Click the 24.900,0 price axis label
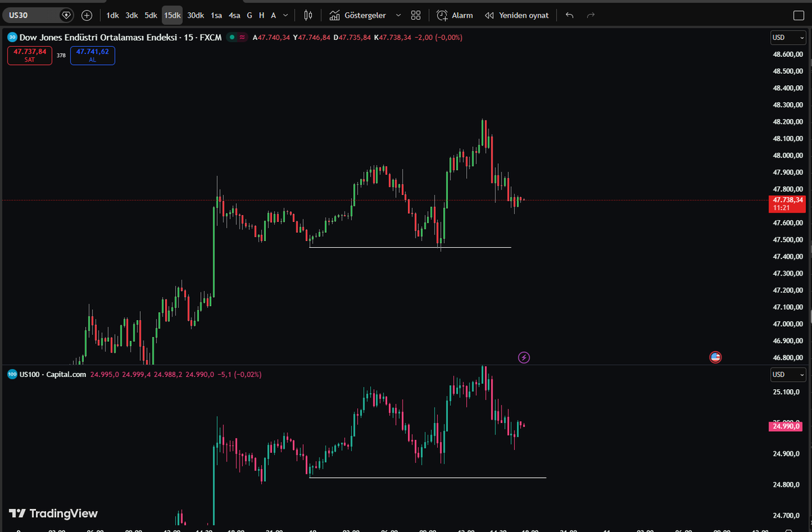Screen dimensions: 812x532 pyautogui.click(x=787, y=453)
